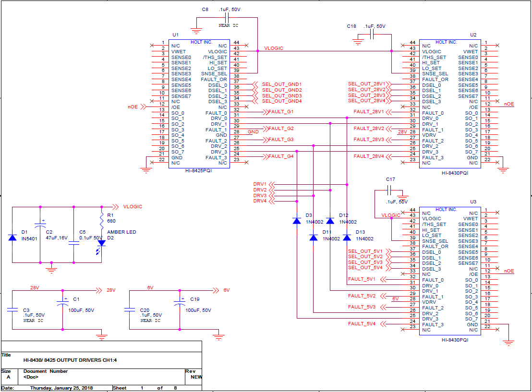
Task: Select 6V off-page connector arrow
Action: click(216, 290)
